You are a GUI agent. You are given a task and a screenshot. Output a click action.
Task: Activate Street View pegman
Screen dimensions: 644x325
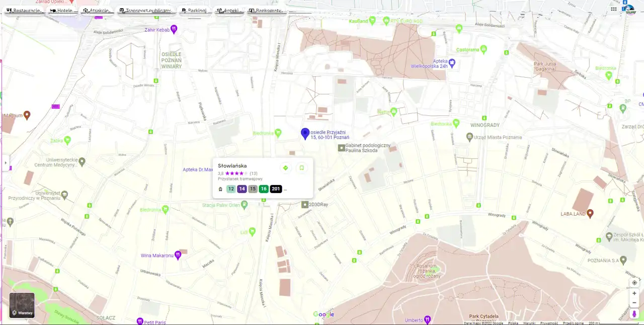click(x=634, y=314)
